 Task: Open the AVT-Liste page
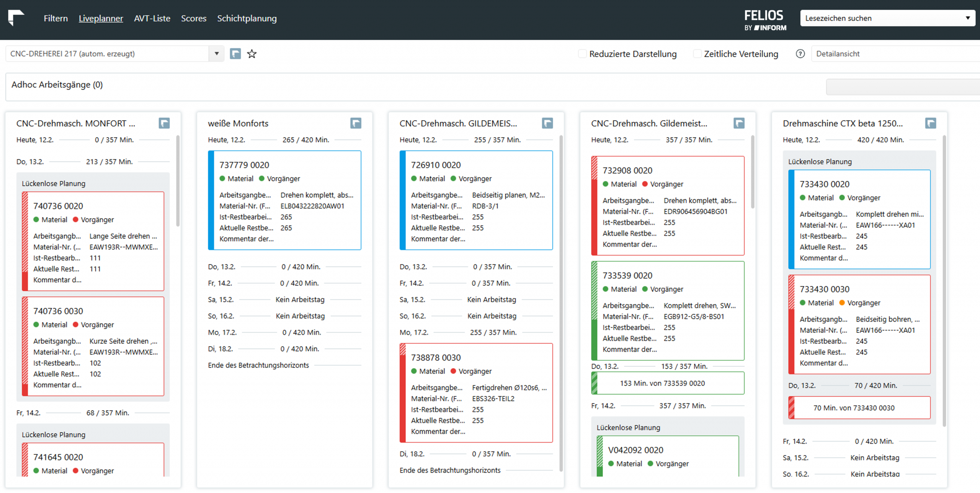[x=152, y=18]
